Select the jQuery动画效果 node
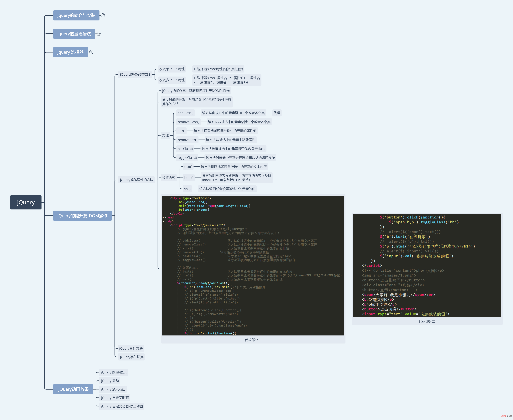The height and width of the screenshot is (420, 513). pos(73,389)
